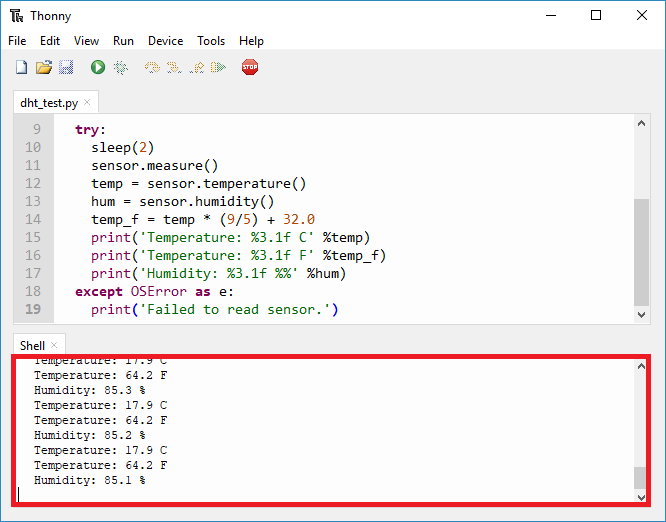Image resolution: width=666 pixels, height=522 pixels.
Task: Select the dht_test.py editor tab
Action: click(x=49, y=102)
